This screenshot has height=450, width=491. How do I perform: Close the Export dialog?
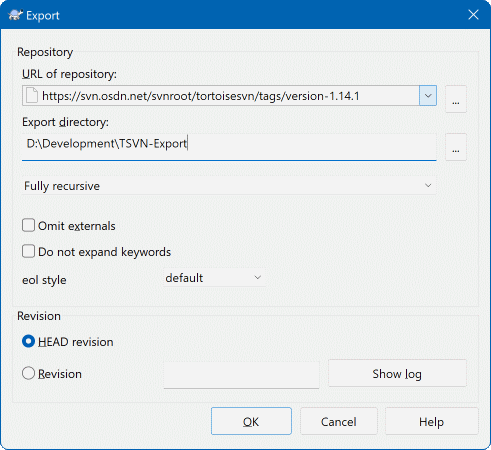point(473,15)
